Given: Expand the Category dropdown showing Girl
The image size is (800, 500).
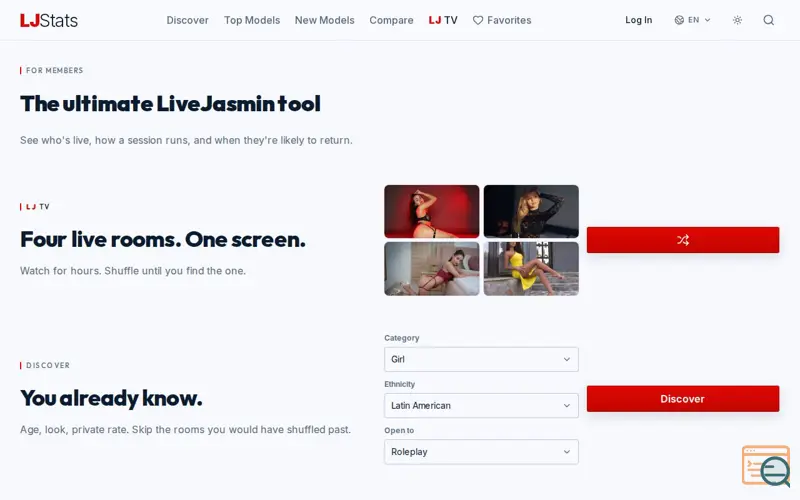Looking at the screenshot, I should click(x=481, y=359).
